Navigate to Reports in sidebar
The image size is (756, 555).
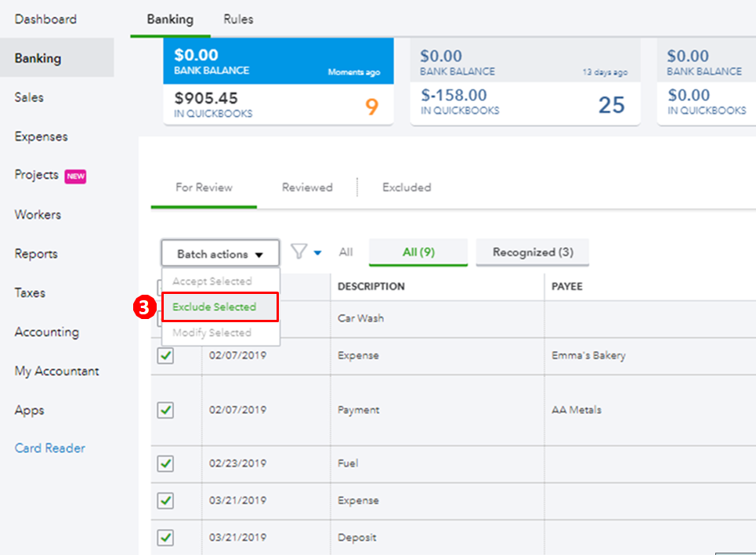(x=36, y=254)
